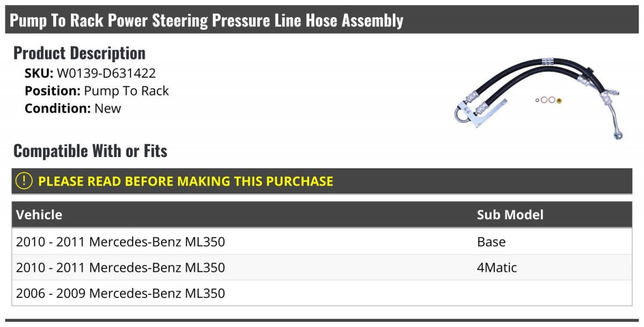The image size is (644, 327).
Task: Click the Sub Model column header
Action: pyautogui.click(x=510, y=214)
